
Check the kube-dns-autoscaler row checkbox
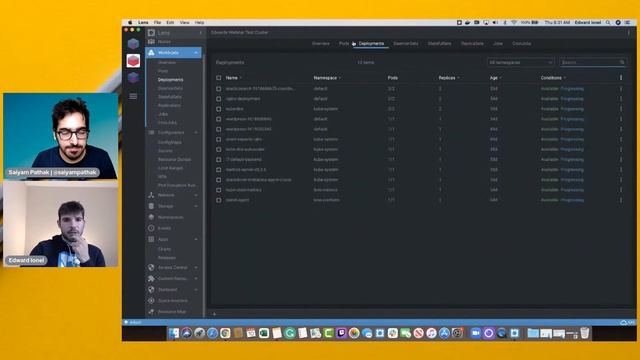click(219, 149)
